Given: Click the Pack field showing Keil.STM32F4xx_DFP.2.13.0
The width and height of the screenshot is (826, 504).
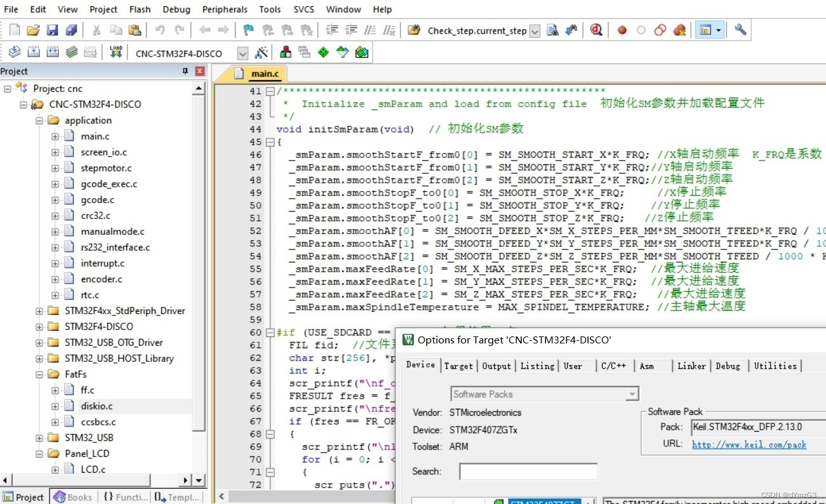Looking at the screenshot, I should coord(759,427).
